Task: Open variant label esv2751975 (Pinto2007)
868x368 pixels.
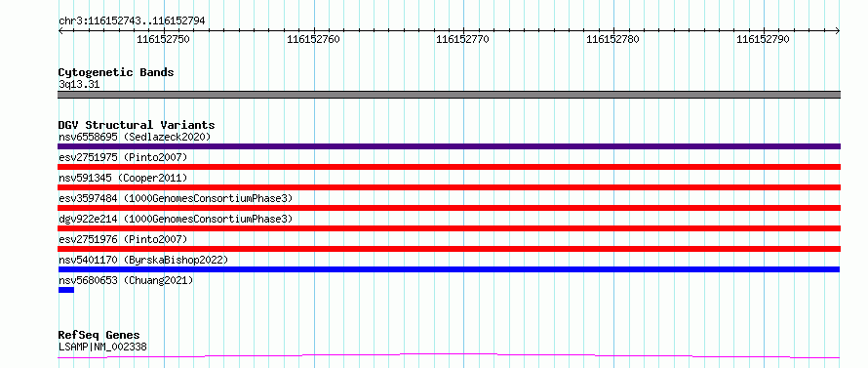Action: (123, 157)
